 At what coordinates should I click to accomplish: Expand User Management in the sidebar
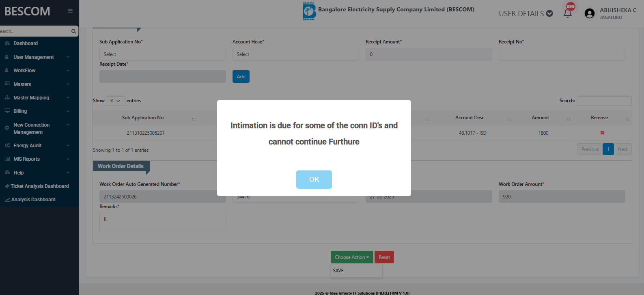click(x=39, y=57)
